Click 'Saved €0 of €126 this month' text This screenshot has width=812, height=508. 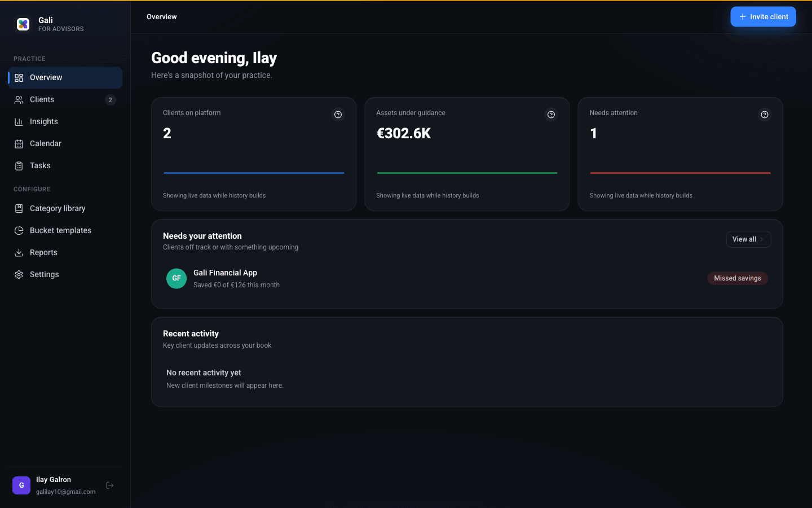[236, 285]
